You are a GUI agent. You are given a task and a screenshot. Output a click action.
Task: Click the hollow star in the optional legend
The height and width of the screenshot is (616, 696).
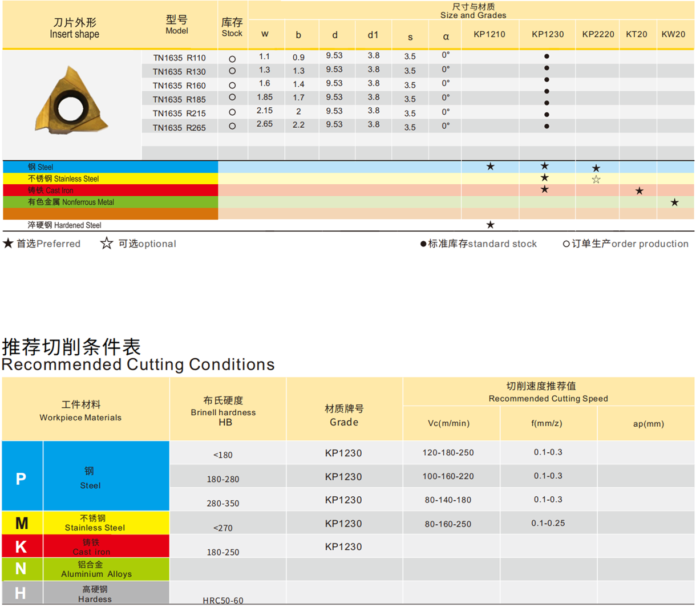106,244
